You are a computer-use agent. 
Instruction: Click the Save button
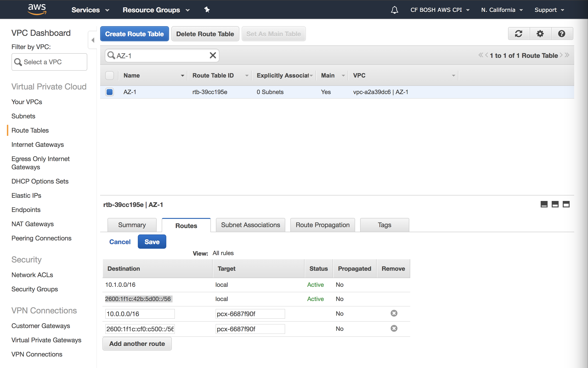[152, 242]
